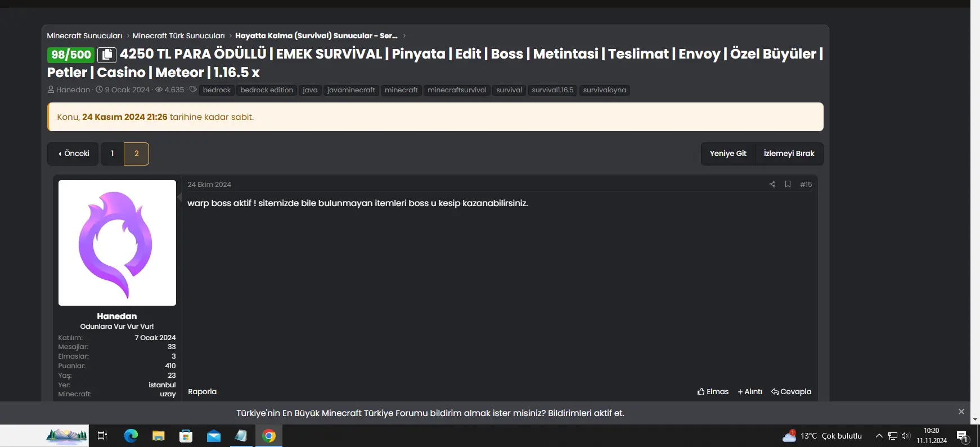Image resolution: width=980 pixels, height=447 pixels.
Task: Open the Notepad app on the taskbar
Action: [241, 436]
